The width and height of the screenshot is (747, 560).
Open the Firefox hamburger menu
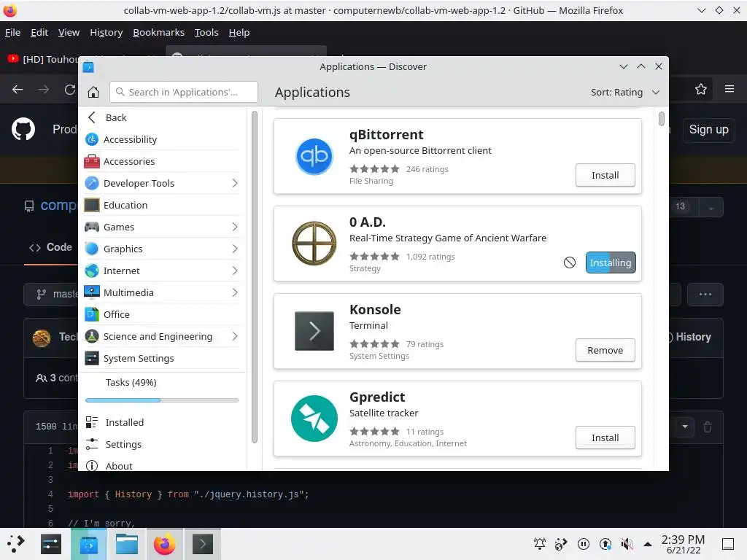click(729, 89)
